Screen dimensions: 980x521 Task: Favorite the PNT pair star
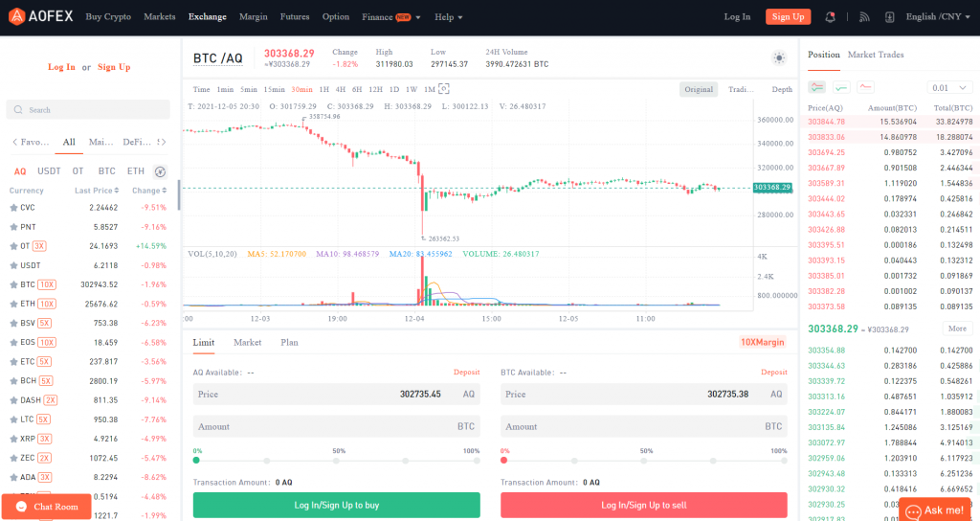tap(13, 227)
